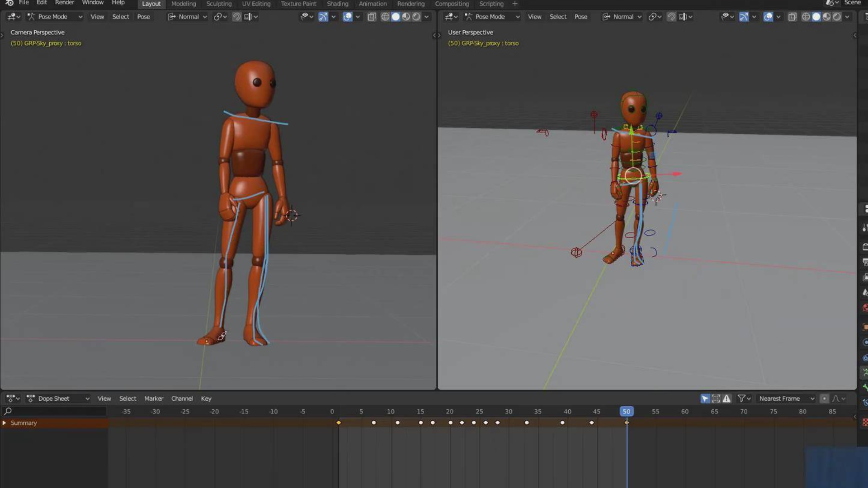Screen dimensions: 868x488
Task: Toggle gizmo display in left viewport
Action: coord(323,17)
